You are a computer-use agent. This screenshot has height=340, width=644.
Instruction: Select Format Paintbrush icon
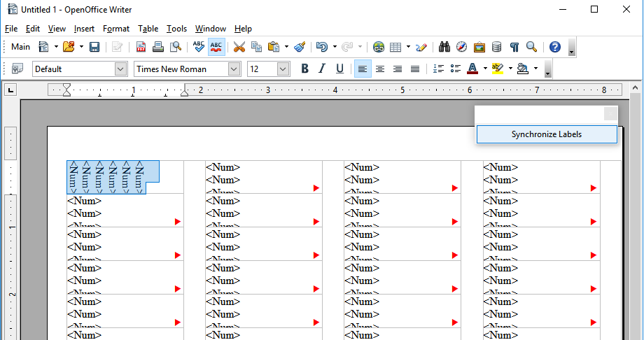(x=300, y=47)
